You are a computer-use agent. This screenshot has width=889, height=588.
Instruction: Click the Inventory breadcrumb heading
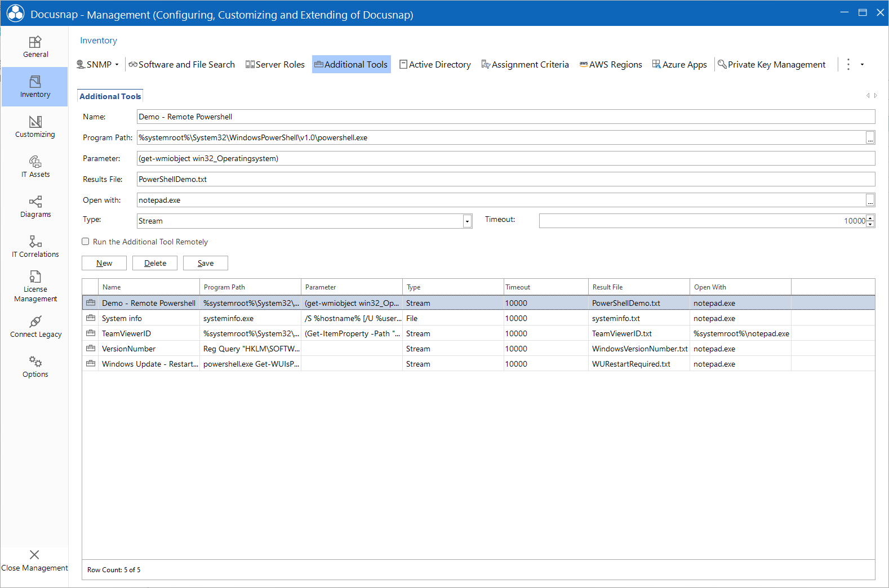coord(99,41)
